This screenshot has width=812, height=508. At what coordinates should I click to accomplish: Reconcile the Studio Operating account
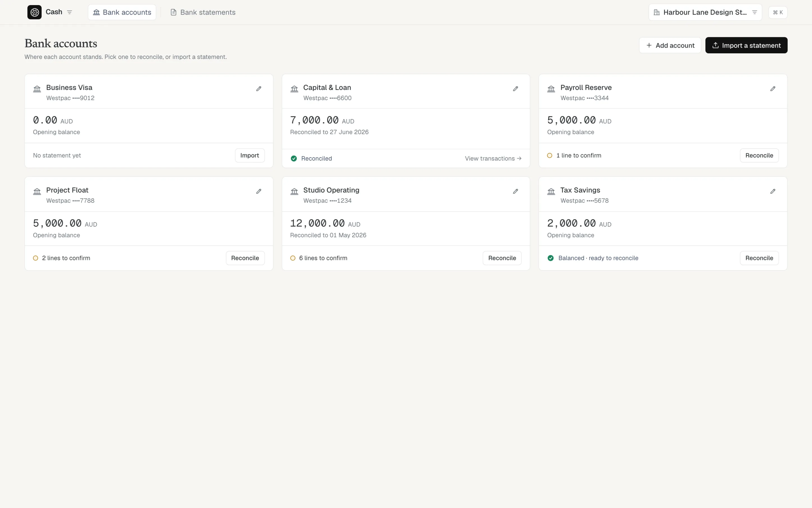click(502, 258)
